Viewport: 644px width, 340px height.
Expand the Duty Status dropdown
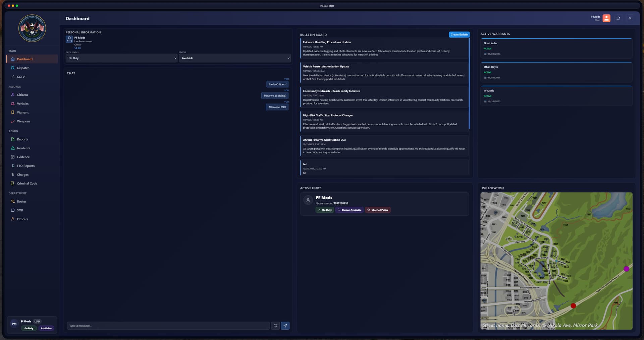tap(121, 58)
